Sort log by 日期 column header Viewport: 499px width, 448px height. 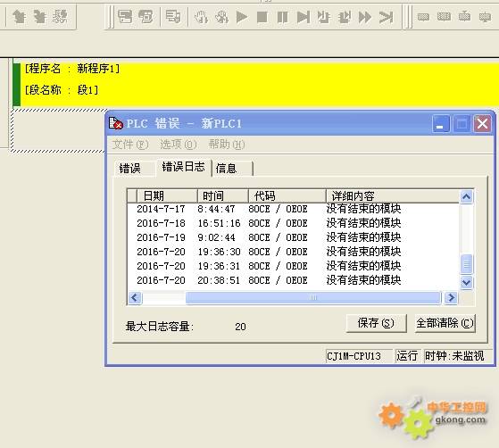coord(167,195)
